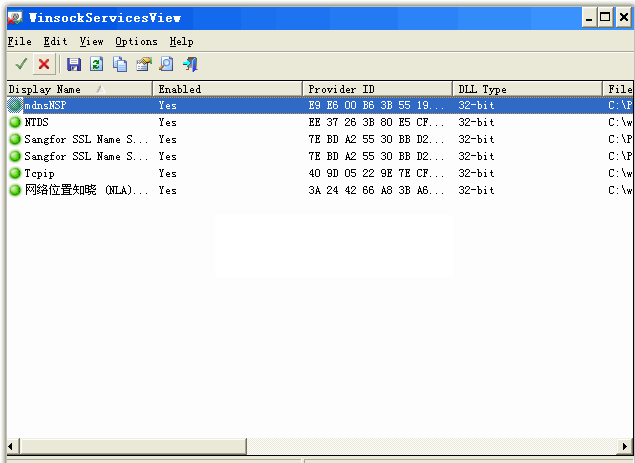Click green status icon of Tcpip row
This screenshot has width=635, height=463.
tap(15, 173)
